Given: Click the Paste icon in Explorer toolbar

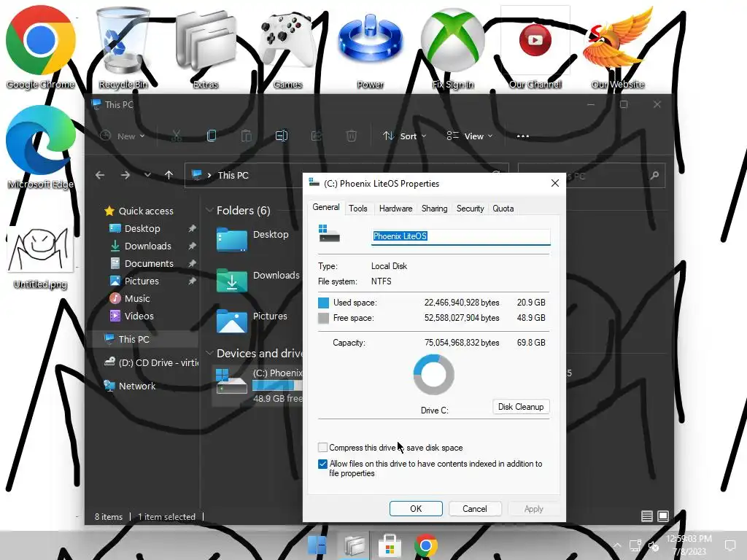Looking at the screenshot, I should (x=247, y=136).
